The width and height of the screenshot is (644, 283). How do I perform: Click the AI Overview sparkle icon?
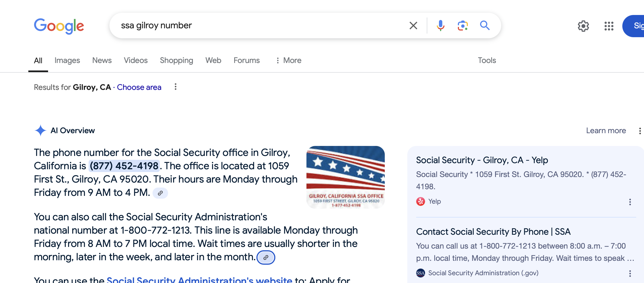[x=40, y=130]
